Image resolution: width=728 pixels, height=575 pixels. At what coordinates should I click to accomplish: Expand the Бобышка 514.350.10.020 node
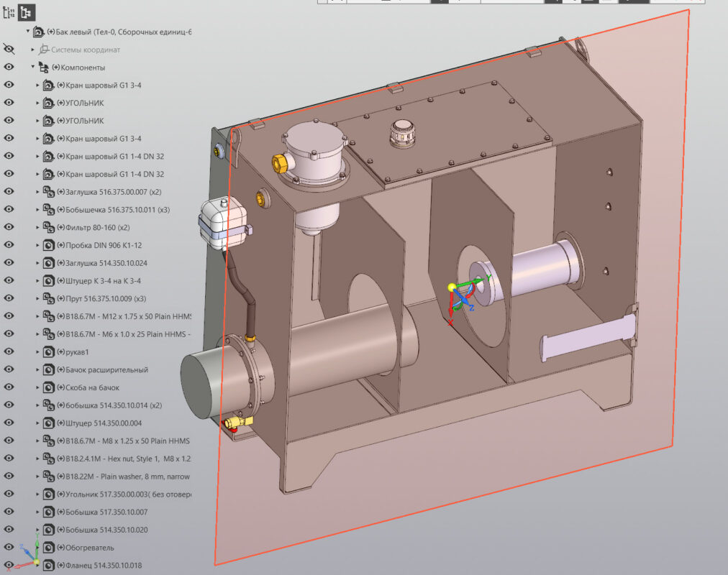37,530
